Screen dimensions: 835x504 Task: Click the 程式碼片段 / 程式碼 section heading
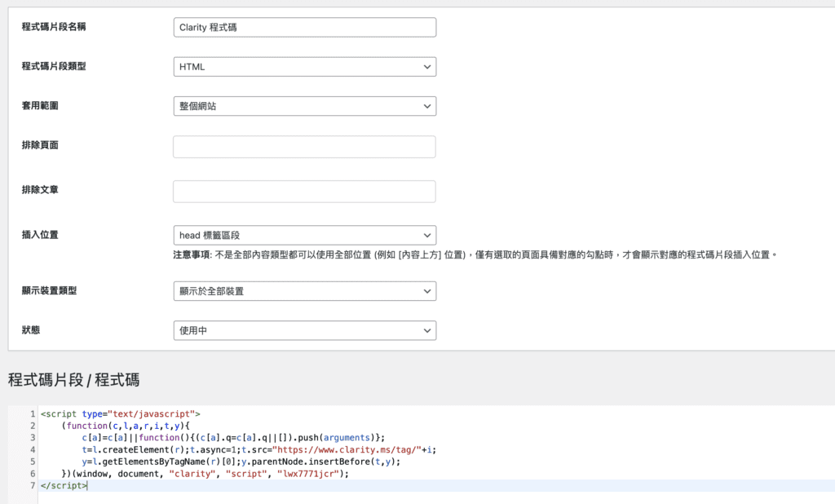point(73,380)
